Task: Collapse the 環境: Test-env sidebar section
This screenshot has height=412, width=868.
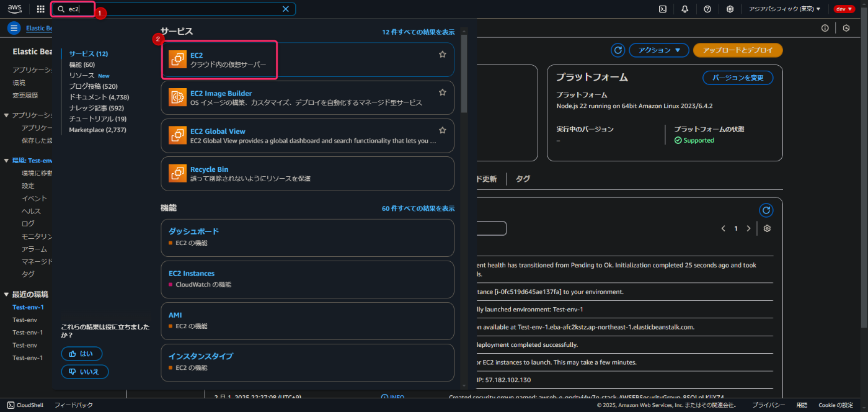Action: [6, 161]
